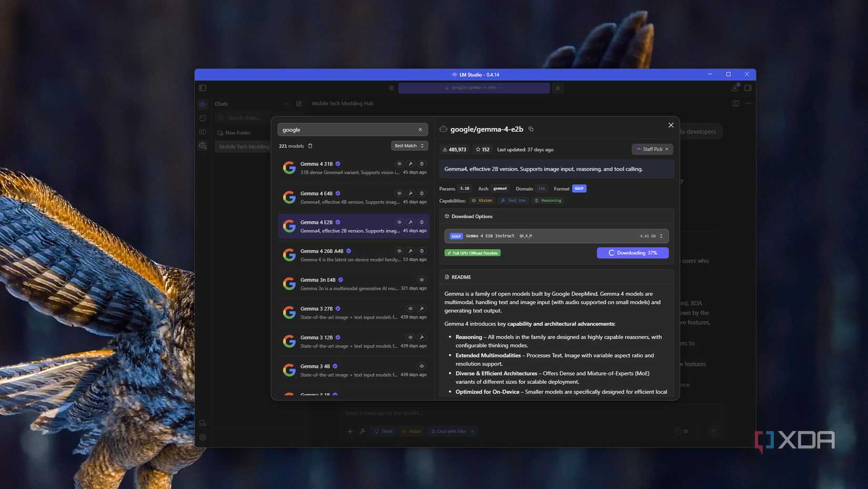Viewport: 868px width, 489px height.
Task: Click the Vision capability tag
Action: (x=482, y=201)
